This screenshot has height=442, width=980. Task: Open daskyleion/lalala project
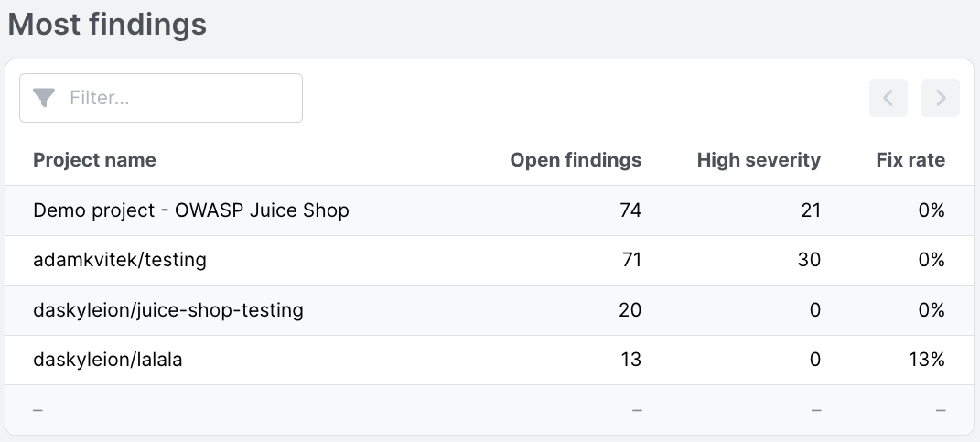(x=108, y=360)
